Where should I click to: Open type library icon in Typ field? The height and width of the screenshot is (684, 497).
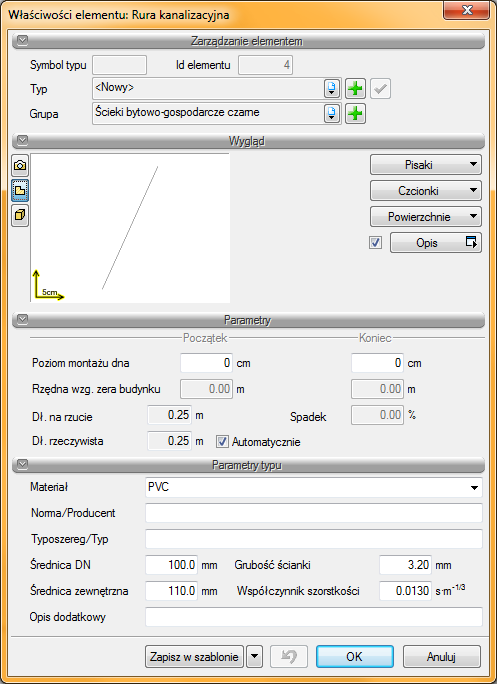pos(332,89)
